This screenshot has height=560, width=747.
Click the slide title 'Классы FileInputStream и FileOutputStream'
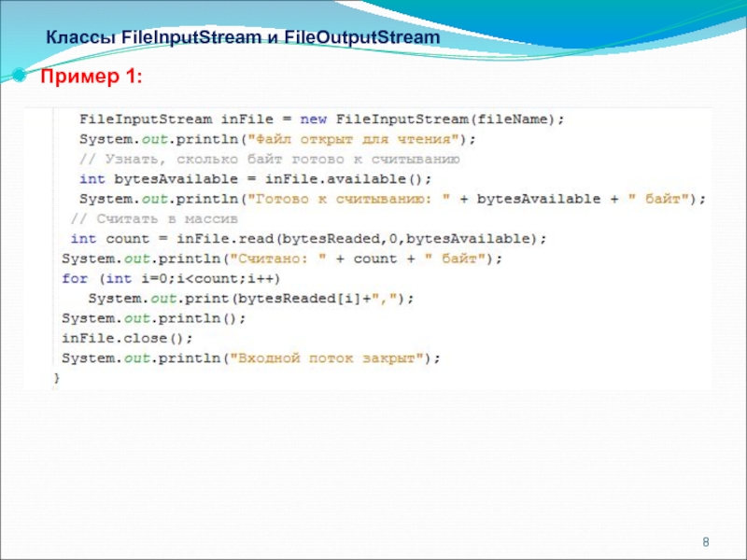coord(243,37)
